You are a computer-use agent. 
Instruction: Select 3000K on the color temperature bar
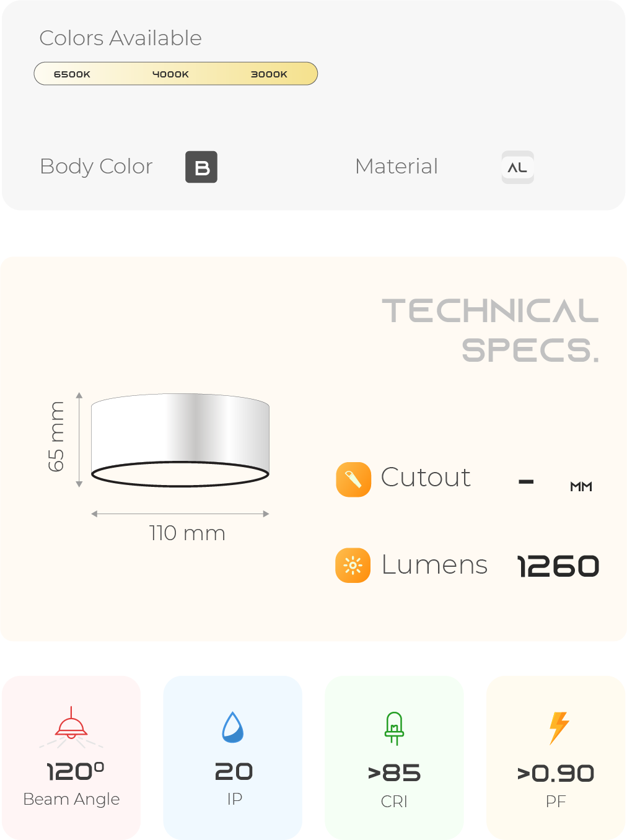[x=269, y=74]
